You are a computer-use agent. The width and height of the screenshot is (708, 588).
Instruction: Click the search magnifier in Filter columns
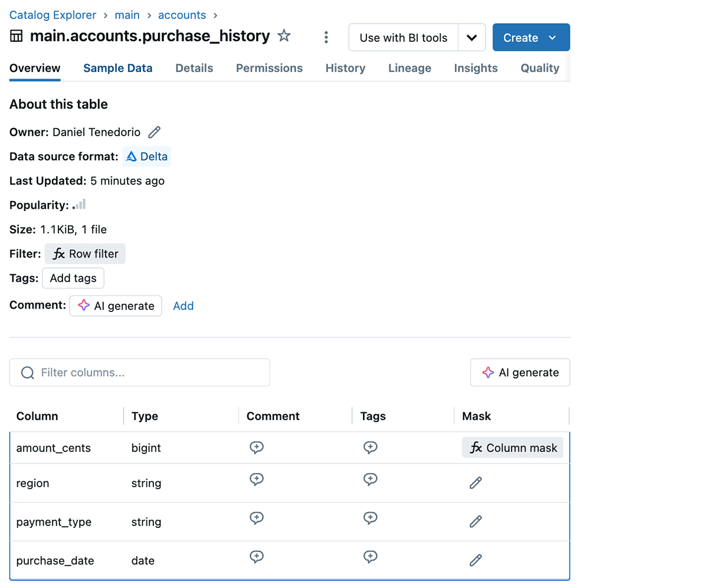coord(28,372)
